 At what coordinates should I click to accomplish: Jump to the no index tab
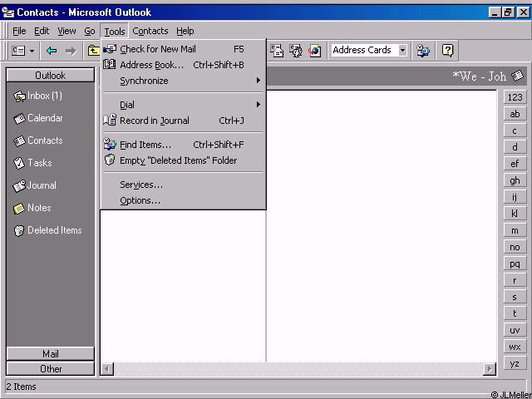coord(515,247)
